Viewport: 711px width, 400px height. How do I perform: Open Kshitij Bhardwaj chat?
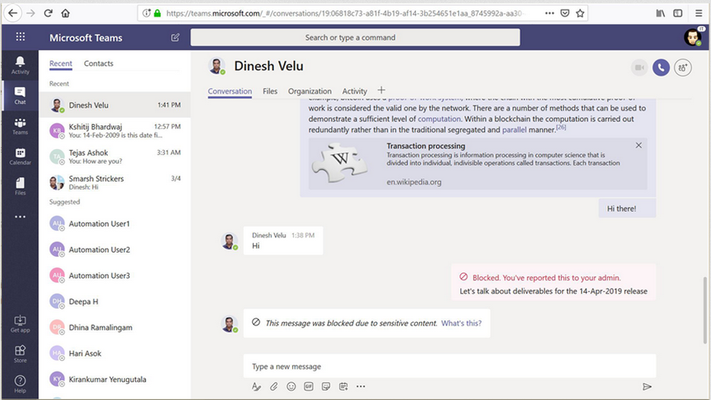tap(115, 131)
